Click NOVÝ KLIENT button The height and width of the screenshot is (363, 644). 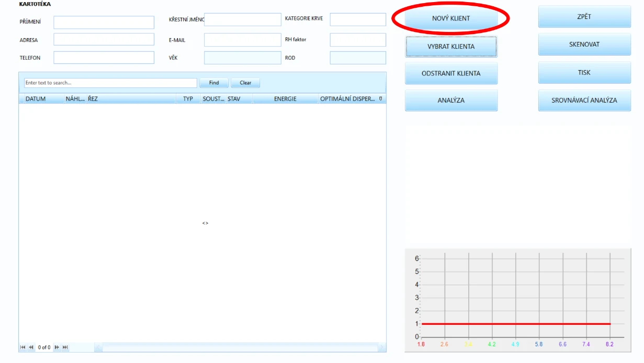click(451, 18)
